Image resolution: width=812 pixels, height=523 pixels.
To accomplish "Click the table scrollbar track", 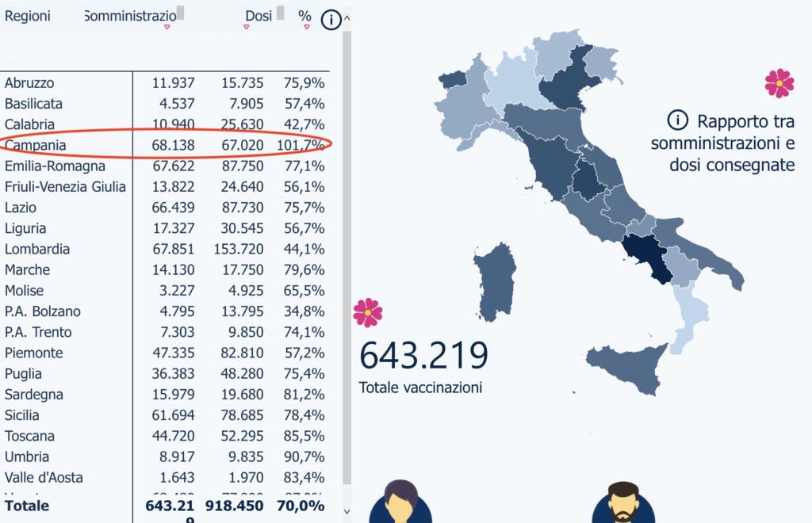I will (x=345, y=261).
